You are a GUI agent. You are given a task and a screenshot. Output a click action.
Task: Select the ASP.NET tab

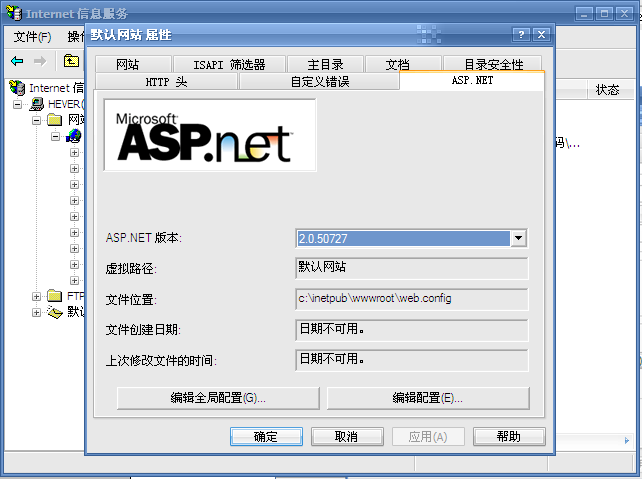pyautogui.click(x=472, y=80)
